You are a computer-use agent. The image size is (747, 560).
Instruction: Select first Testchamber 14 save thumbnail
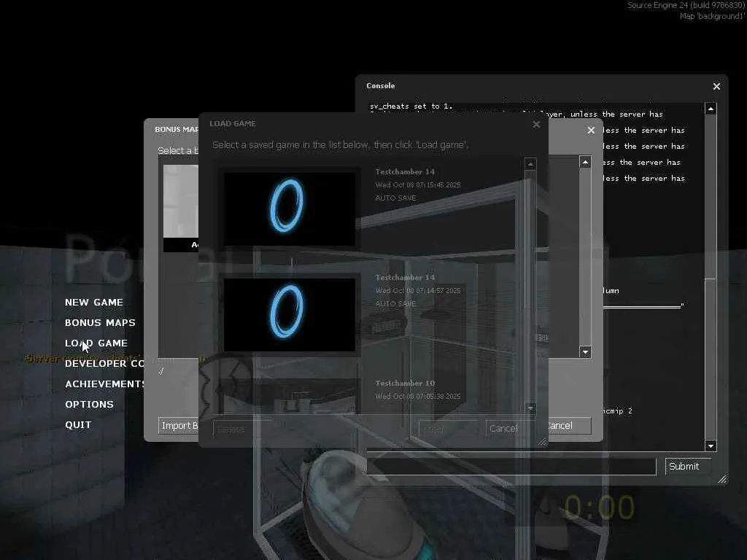290,209
